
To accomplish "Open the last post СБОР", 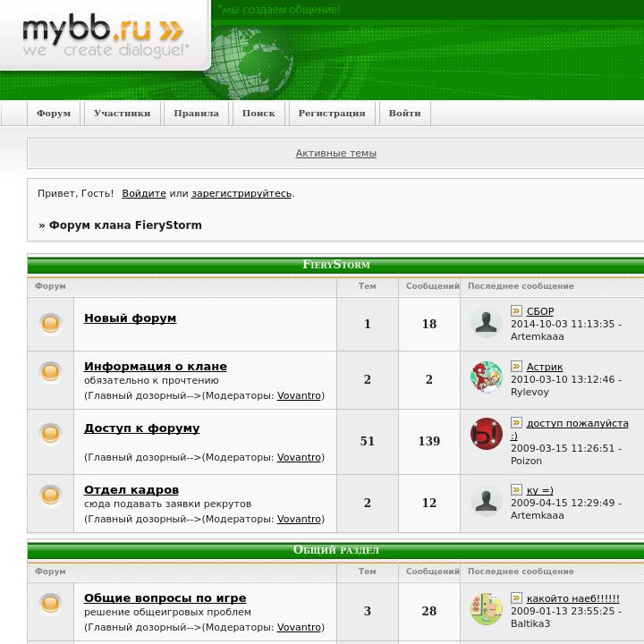I will click(x=540, y=311).
